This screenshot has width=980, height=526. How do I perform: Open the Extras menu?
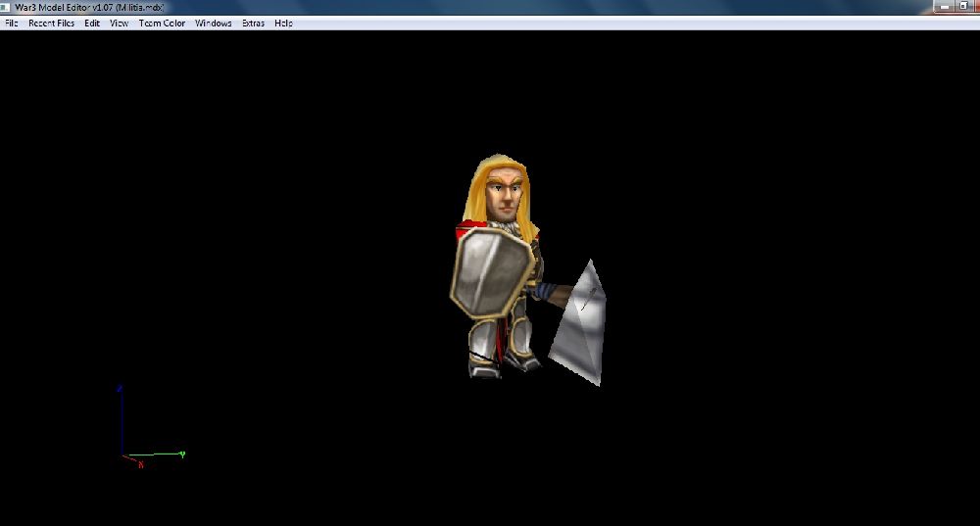tap(253, 24)
